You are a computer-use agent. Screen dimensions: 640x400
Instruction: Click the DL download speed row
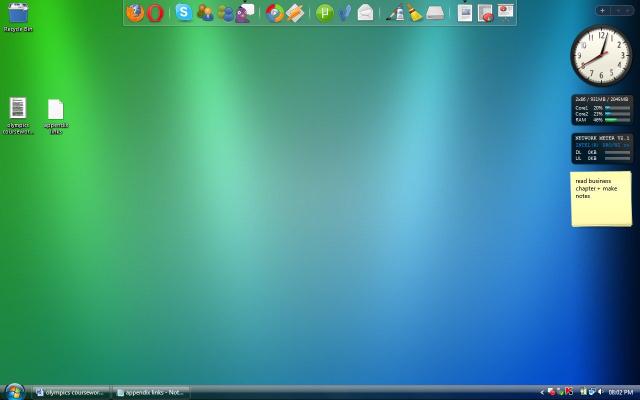[602, 152]
